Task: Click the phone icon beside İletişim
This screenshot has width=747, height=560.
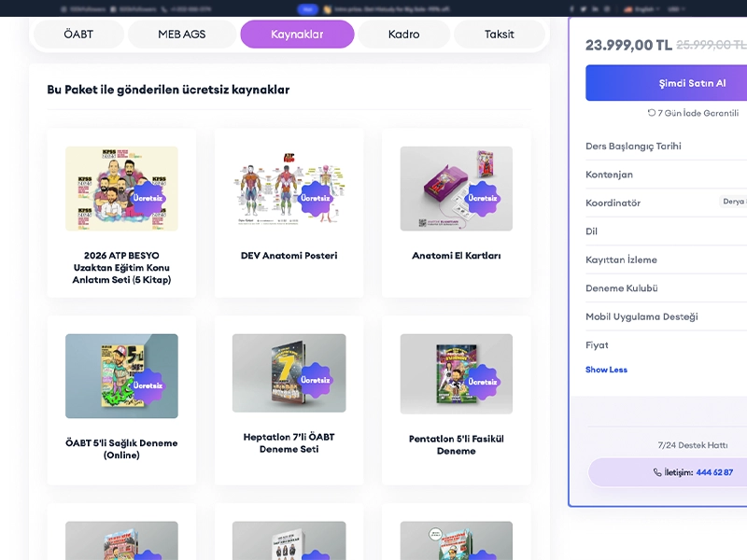Action: click(657, 472)
